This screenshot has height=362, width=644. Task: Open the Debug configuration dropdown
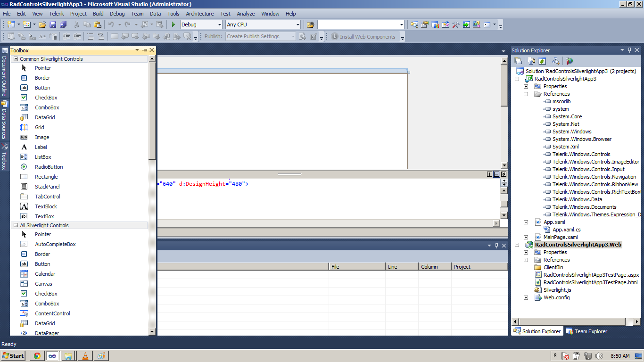tap(219, 25)
